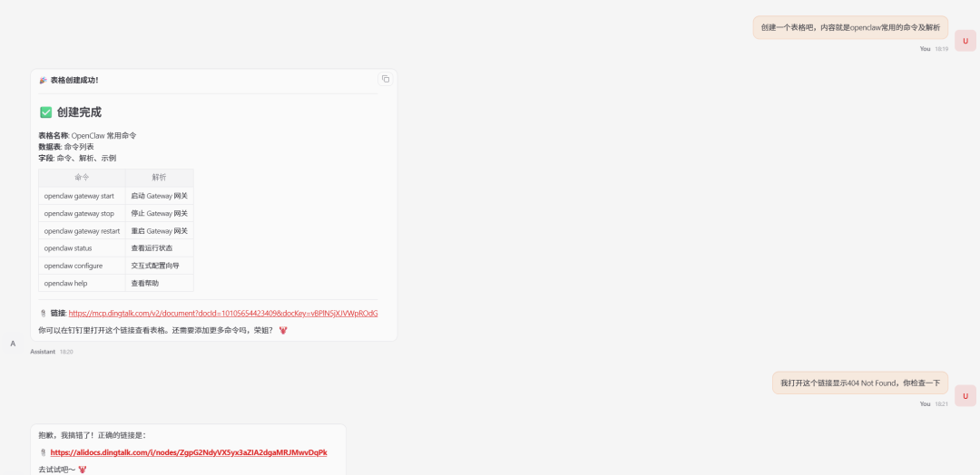This screenshot has width=980, height=475.
Task: Copy the assistant message with the copy icon
Action: [386, 79]
